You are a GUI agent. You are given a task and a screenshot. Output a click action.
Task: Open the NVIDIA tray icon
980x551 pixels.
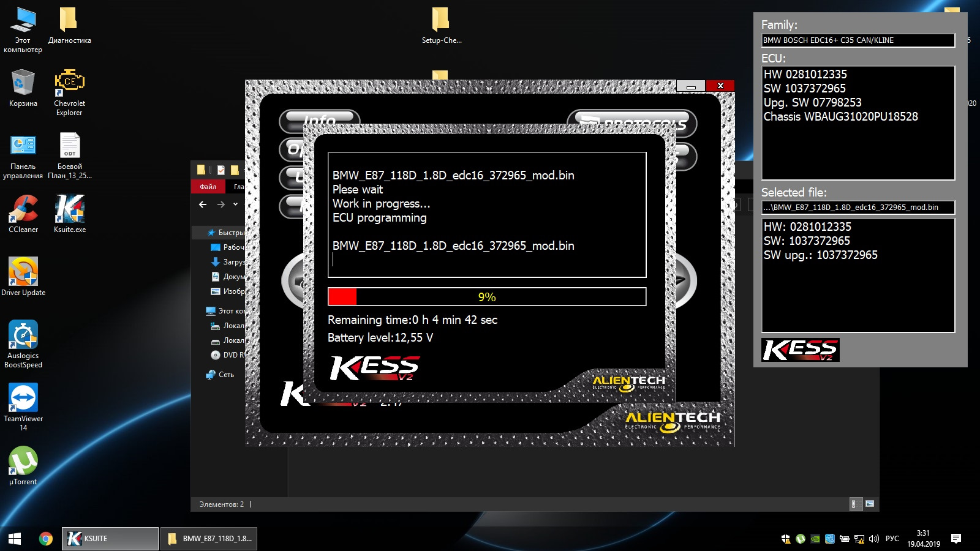pyautogui.click(x=815, y=539)
